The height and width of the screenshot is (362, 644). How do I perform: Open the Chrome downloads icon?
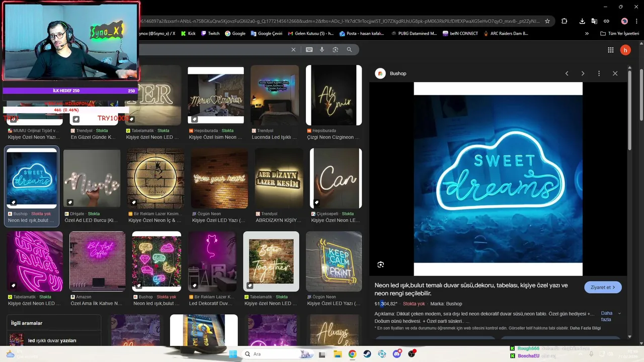(x=582, y=21)
